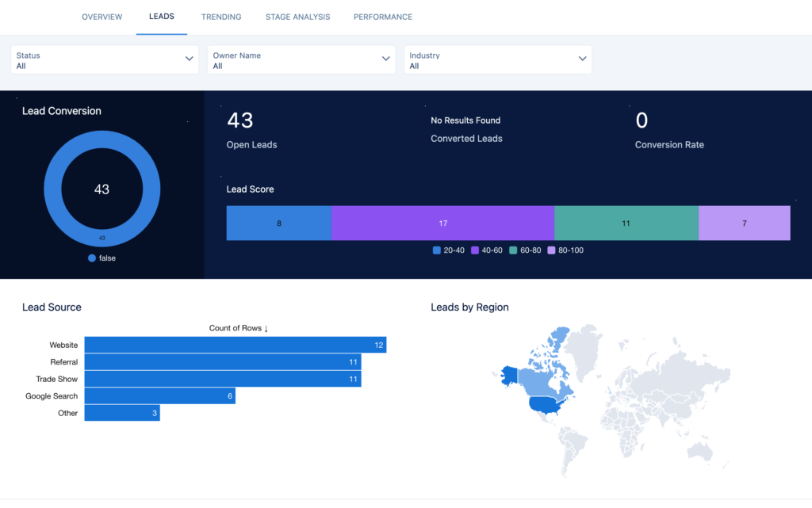This screenshot has height=508, width=812.
Task: Click the 60-80 teal legend swatch
Action: (513, 250)
